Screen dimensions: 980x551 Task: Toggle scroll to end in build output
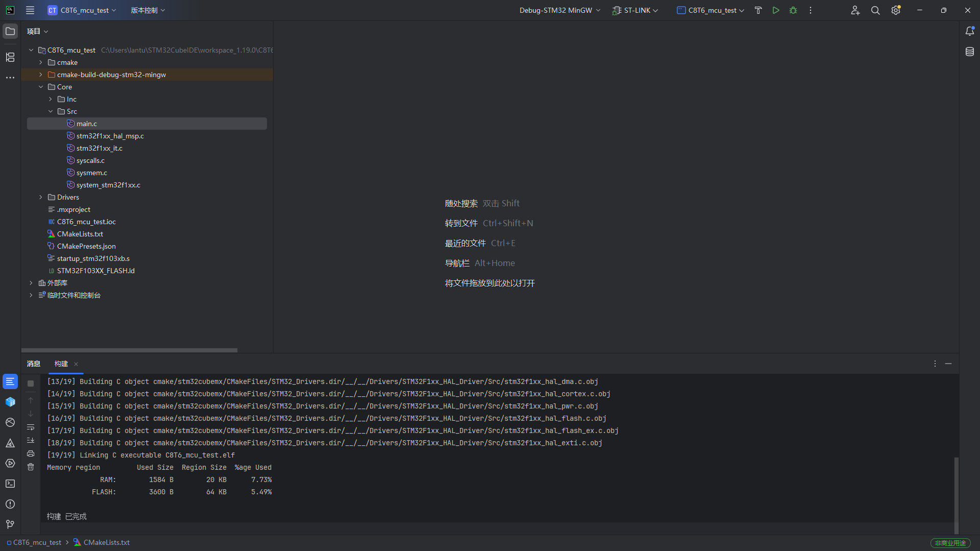pos(31,440)
